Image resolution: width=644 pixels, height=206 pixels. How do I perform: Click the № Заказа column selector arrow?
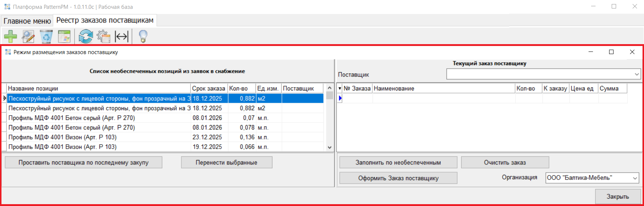[x=340, y=89]
